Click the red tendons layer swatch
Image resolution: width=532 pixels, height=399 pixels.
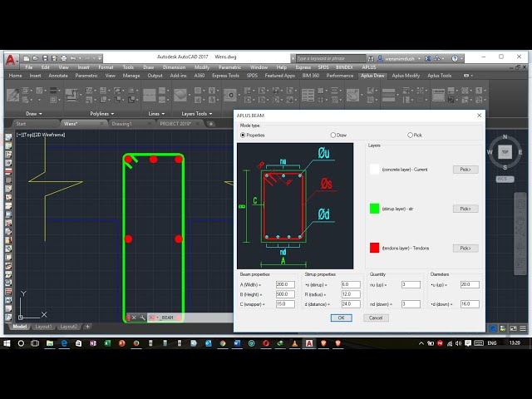click(x=375, y=248)
